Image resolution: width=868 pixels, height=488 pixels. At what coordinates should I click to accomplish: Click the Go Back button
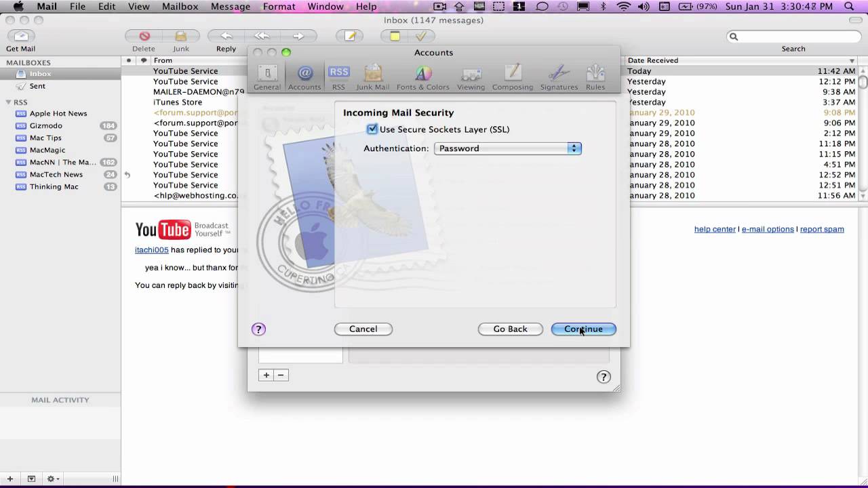pyautogui.click(x=510, y=329)
